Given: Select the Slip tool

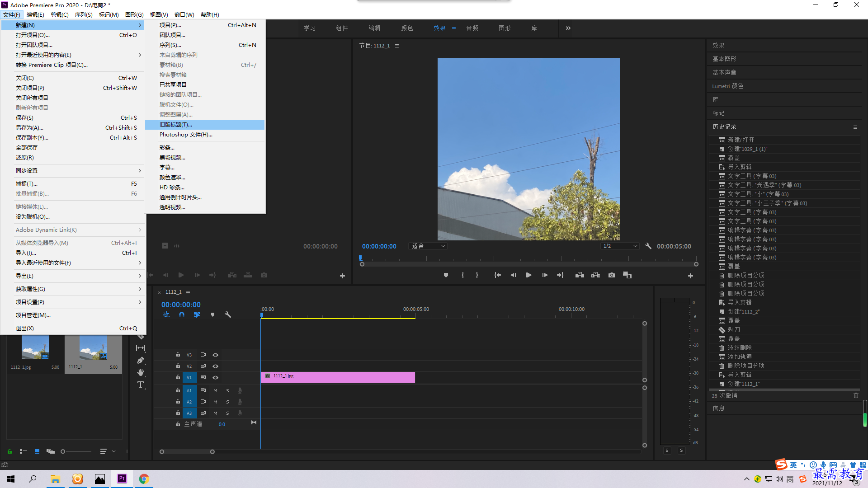Looking at the screenshot, I should coord(141,348).
